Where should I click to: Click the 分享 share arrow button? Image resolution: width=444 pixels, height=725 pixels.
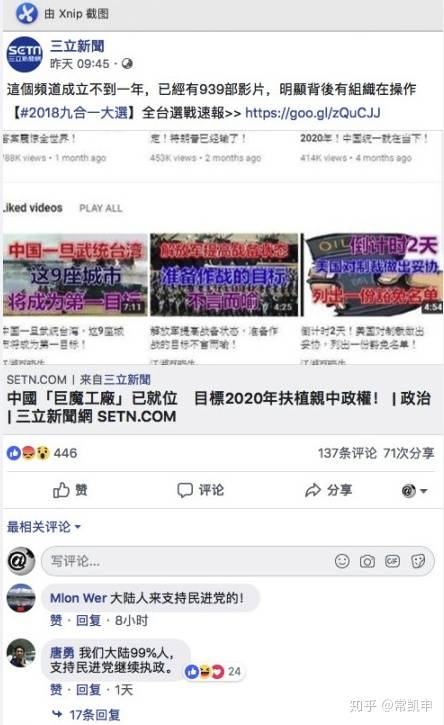pyautogui.click(x=328, y=490)
